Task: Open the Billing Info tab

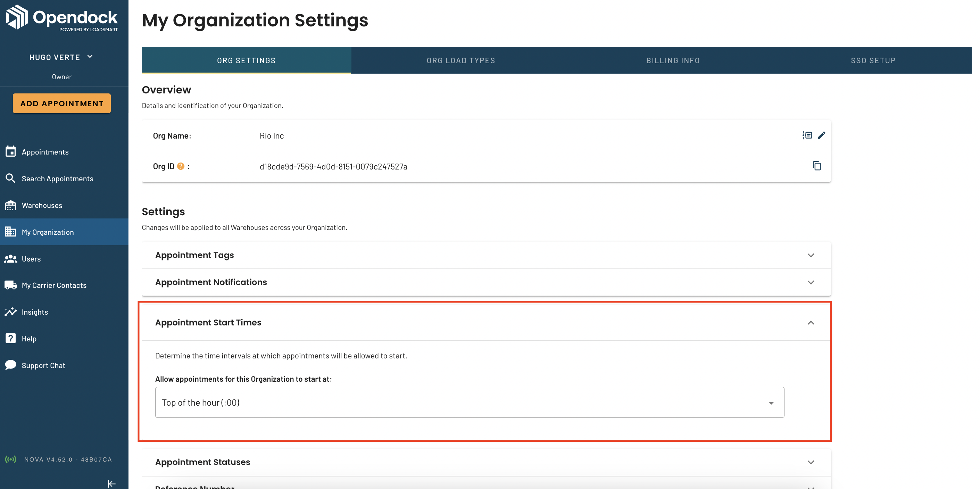Action: 673,60
